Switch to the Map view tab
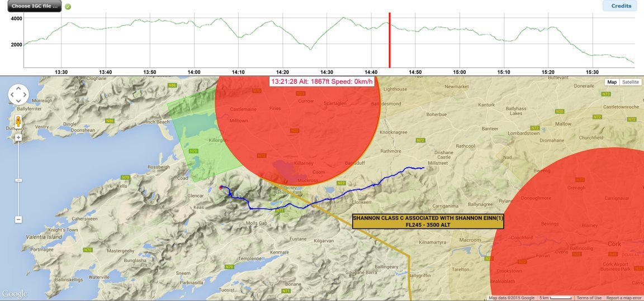This screenshot has width=644, height=301. tap(612, 82)
